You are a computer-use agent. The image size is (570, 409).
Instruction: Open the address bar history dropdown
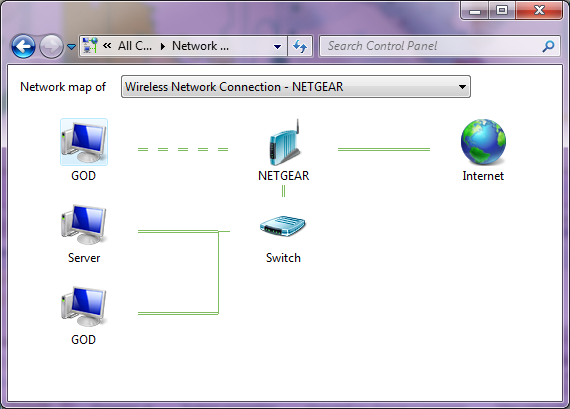click(x=277, y=47)
